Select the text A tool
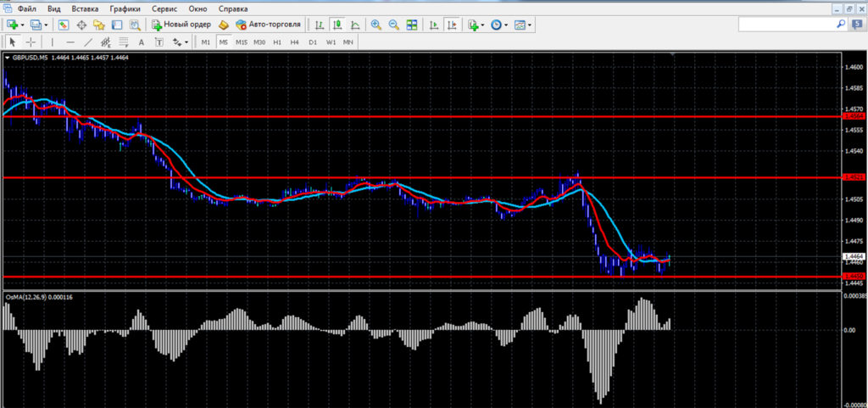This screenshot has width=868, height=408. click(142, 42)
